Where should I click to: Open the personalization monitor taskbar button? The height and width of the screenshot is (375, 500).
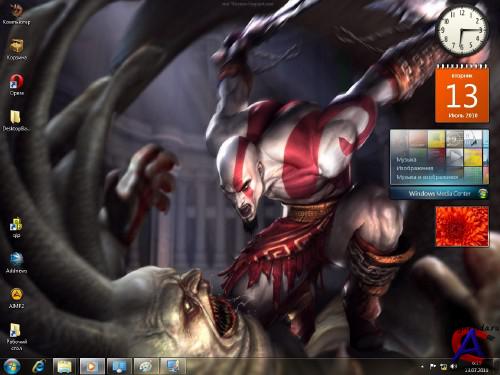173,367
